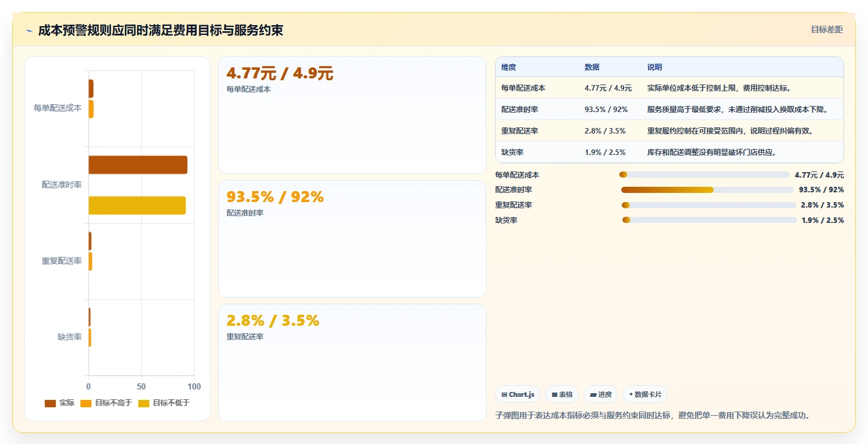Click the page title 成本预警规则应同时满足费用目标与服务约束
Viewport: 868px width, 444px height.
point(160,30)
